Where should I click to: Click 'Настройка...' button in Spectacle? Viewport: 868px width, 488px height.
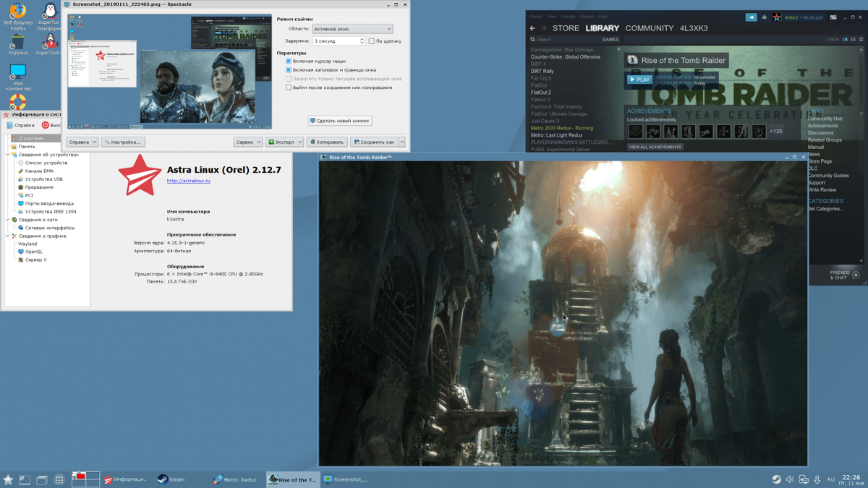(123, 142)
